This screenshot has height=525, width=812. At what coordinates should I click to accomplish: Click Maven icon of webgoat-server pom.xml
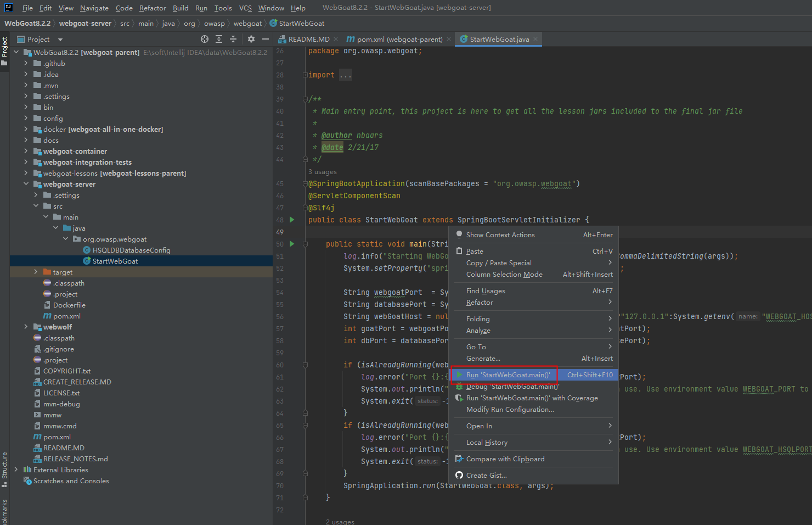47,316
